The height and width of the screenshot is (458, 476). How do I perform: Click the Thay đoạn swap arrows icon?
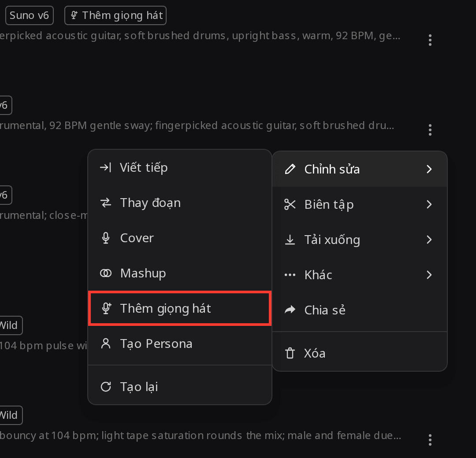pyautogui.click(x=106, y=203)
